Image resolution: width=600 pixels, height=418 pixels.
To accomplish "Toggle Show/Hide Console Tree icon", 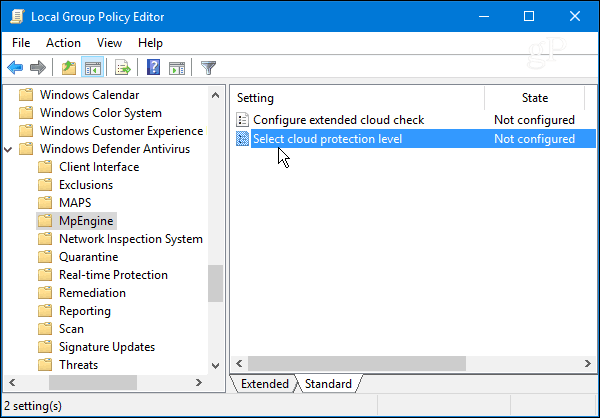I will (x=93, y=68).
